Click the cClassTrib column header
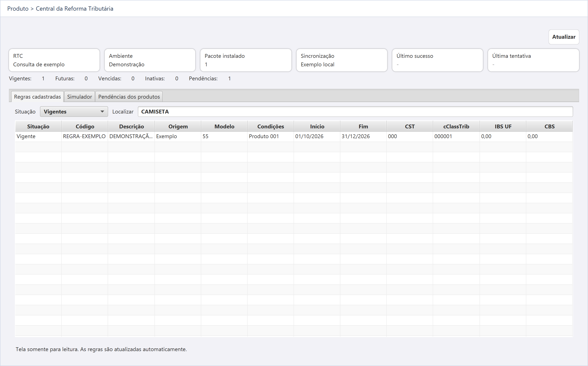 [456, 126]
